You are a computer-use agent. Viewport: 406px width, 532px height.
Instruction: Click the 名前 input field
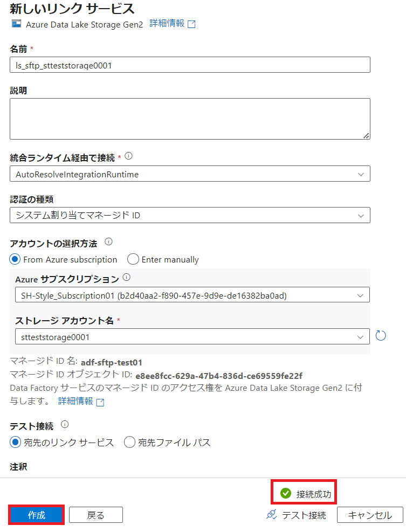[190, 65]
